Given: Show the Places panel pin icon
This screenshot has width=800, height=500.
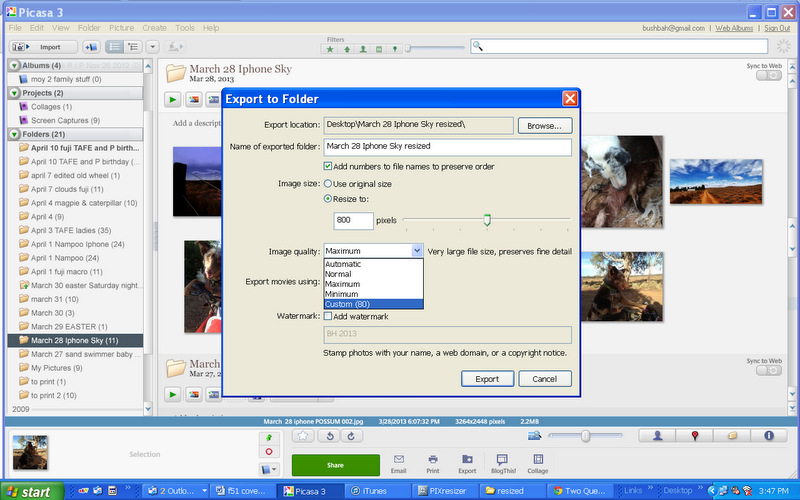Looking at the screenshot, I should tap(694, 436).
